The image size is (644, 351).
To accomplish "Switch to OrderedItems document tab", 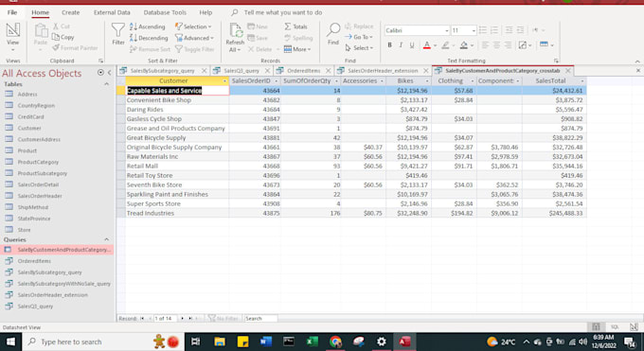I will point(303,71).
